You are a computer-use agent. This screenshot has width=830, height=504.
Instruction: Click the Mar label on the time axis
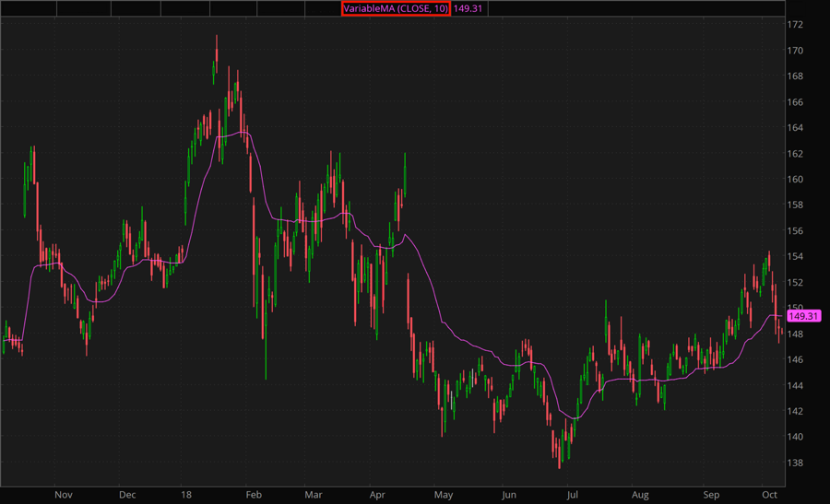click(x=315, y=495)
